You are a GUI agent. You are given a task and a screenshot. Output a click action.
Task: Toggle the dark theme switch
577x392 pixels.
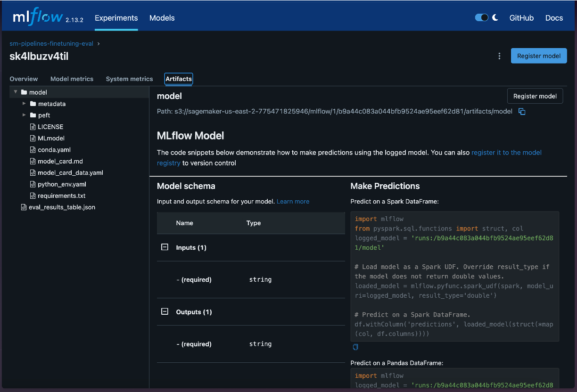481,18
